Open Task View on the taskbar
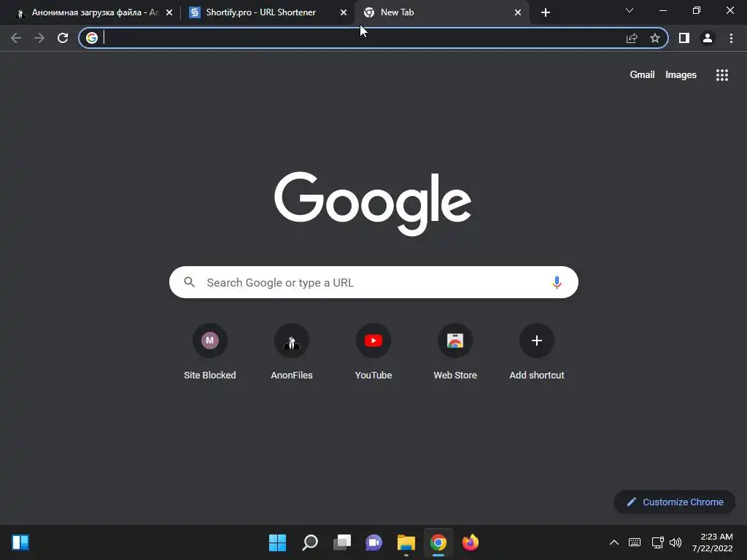This screenshot has width=747, height=560. pos(342,542)
